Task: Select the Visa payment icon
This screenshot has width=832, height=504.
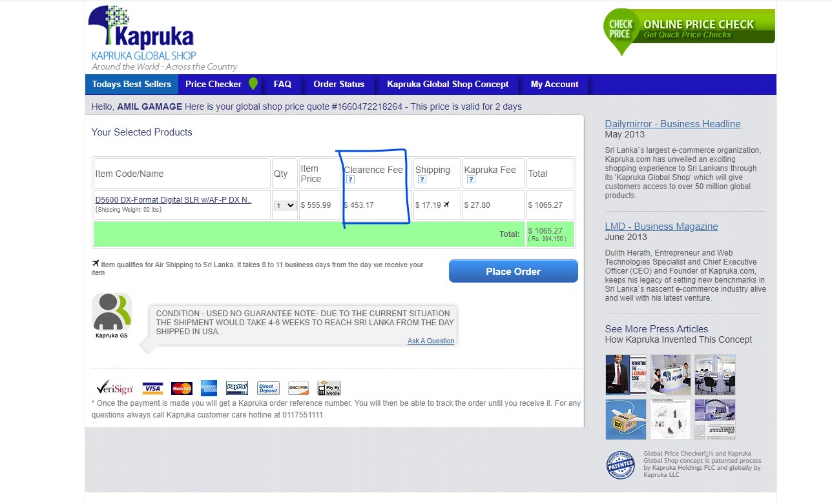Action: pos(152,388)
